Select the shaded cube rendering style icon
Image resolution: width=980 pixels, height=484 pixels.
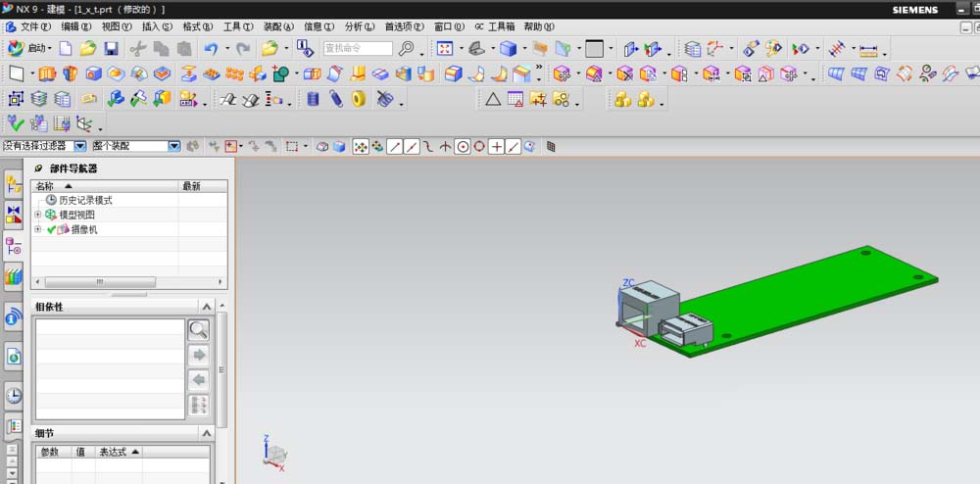508,49
